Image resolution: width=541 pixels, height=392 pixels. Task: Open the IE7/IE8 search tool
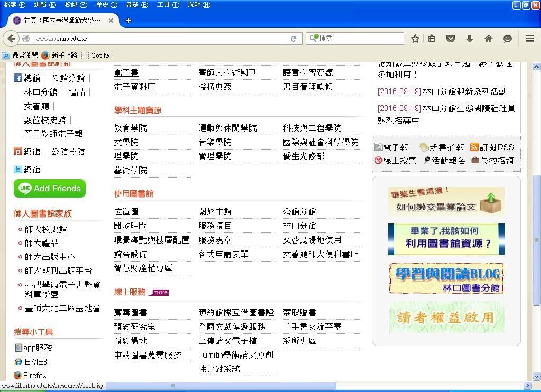click(31, 362)
